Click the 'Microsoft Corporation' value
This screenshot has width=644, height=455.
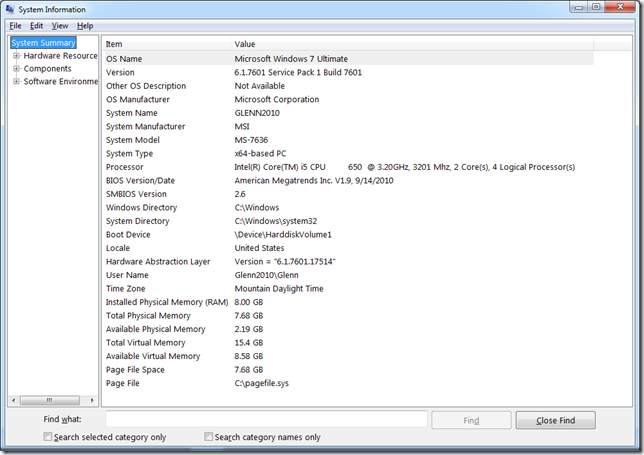pyautogui.click(x=277, y=99)
